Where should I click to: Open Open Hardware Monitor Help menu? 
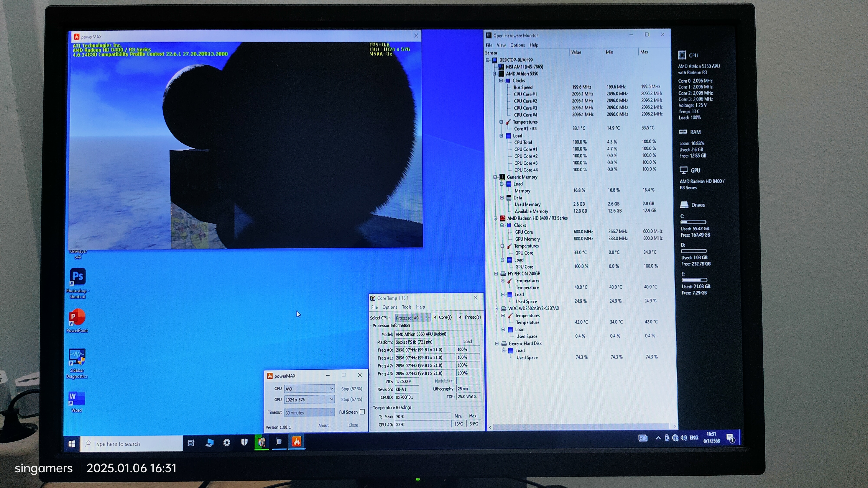click(534, 45)
